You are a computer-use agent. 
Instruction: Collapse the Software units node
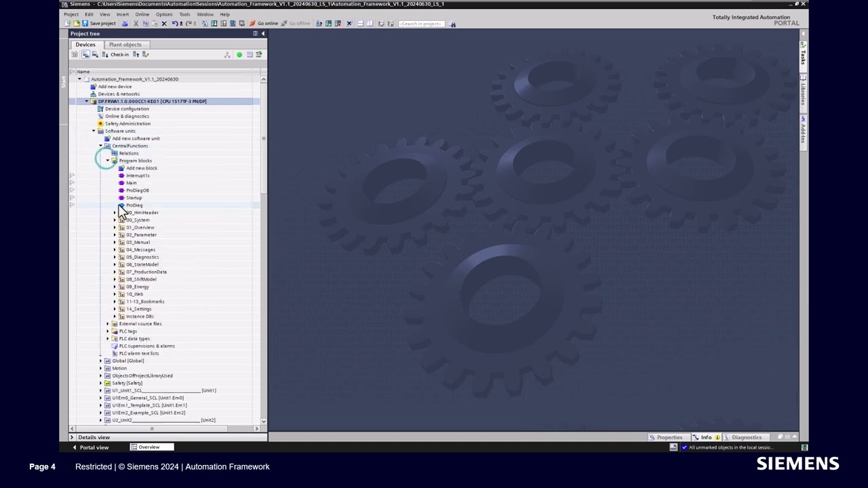94,131
